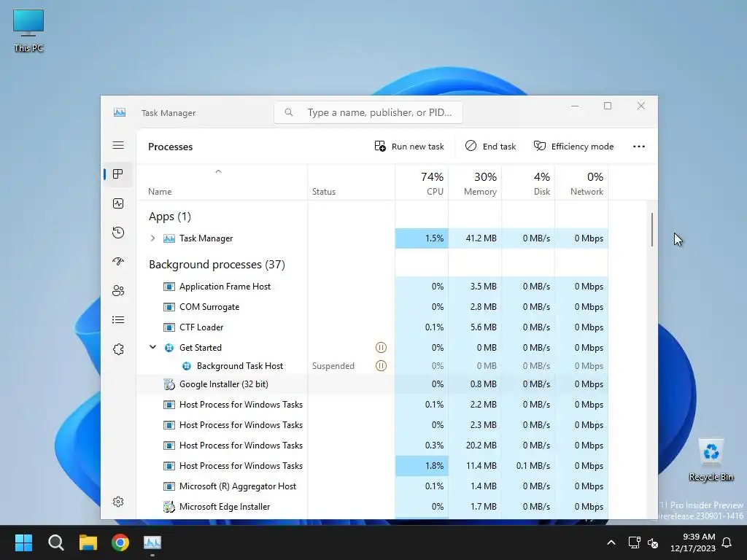Open the Processes page in sidebar
This screenshot has height=560, width=747.
click(118, 174)
